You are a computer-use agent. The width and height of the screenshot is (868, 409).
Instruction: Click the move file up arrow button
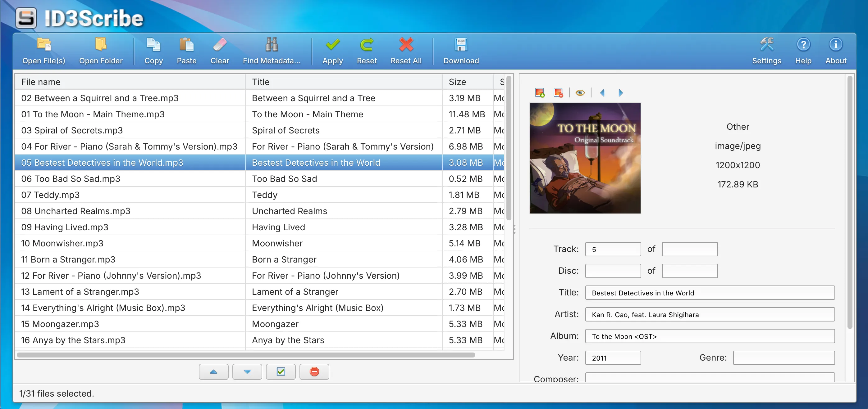(213, 372)
